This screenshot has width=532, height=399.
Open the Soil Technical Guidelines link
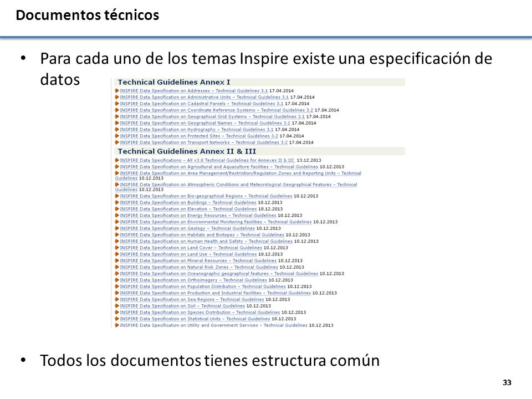[x=182, y=305]
